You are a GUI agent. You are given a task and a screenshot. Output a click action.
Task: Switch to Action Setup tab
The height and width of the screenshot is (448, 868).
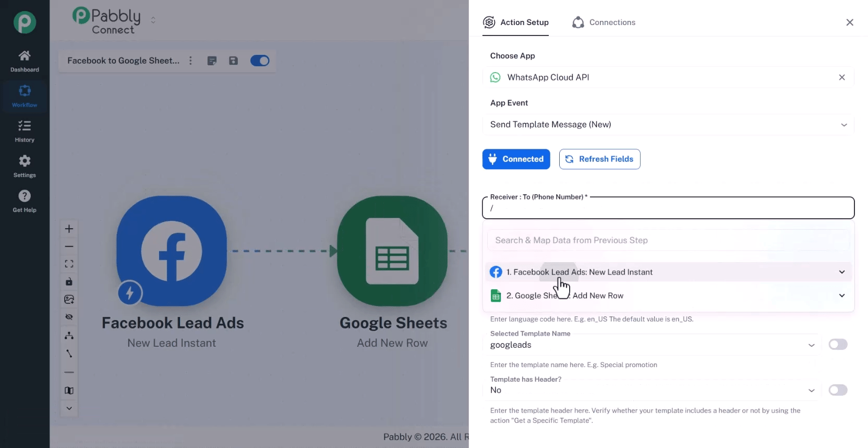(515, 22)
